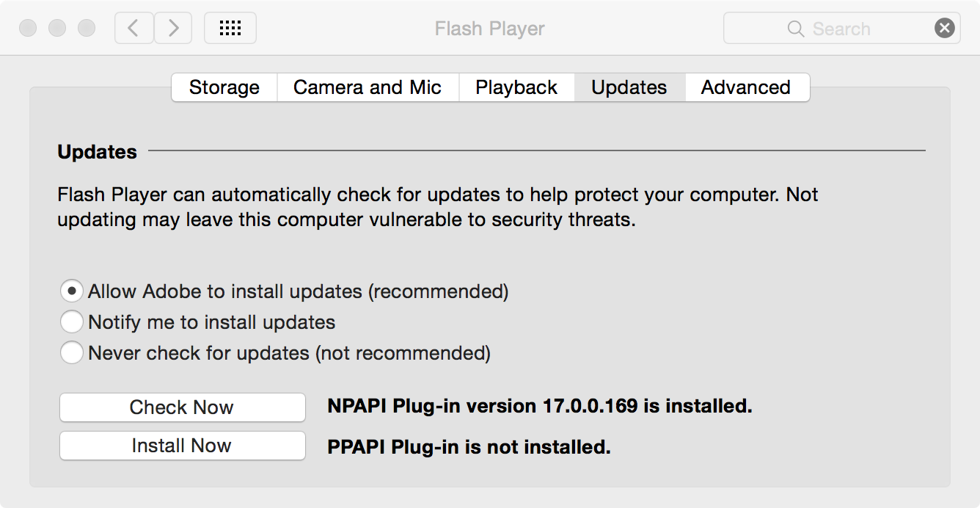Open the Advanced tab
This screenshot has width=980, height=508.
click(746, 87)
